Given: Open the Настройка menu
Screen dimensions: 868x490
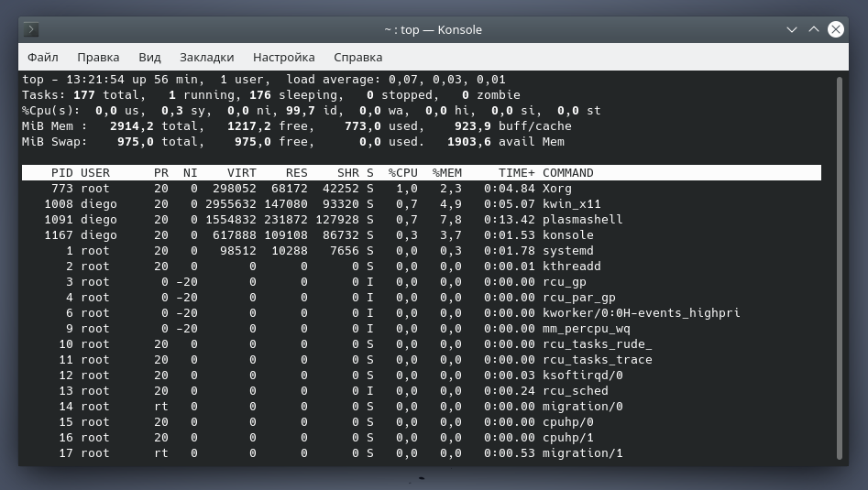Looking at the screenshot, I should pos(283,57).
